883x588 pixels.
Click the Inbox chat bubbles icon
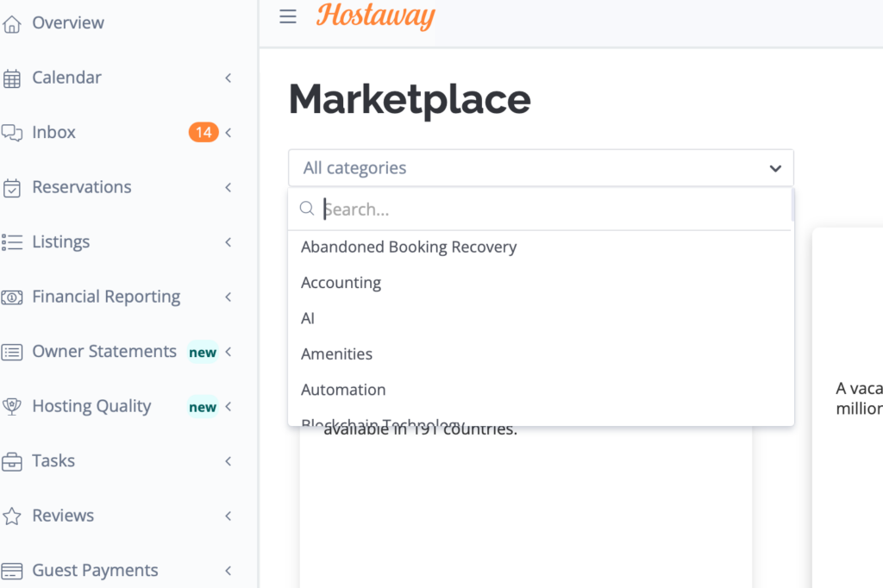[11, 133]
